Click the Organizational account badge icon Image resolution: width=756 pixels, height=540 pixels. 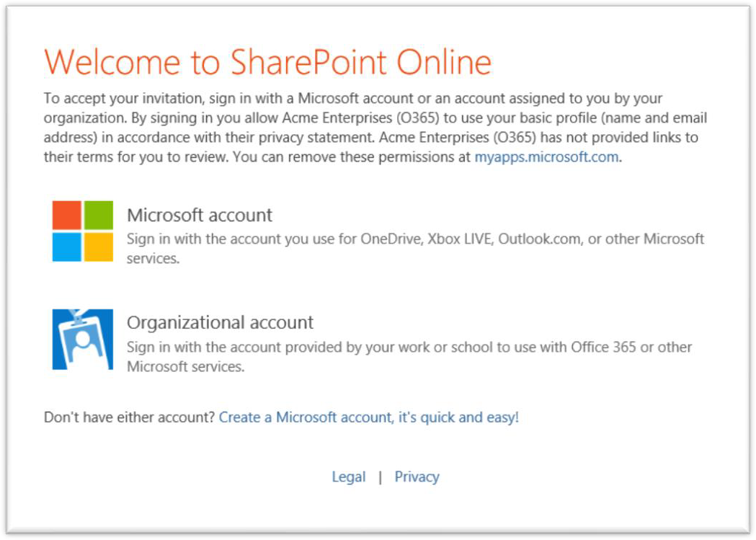coord(82,340)
